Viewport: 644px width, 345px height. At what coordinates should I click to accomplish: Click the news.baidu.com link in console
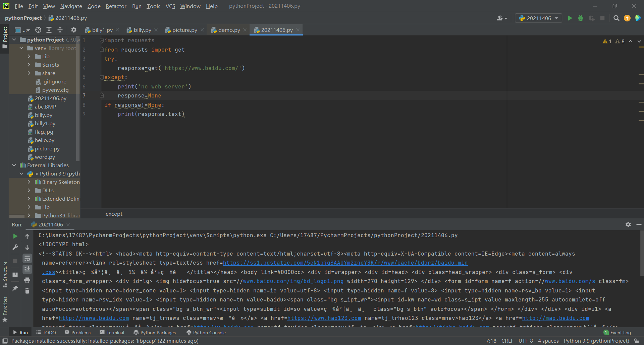94,318
